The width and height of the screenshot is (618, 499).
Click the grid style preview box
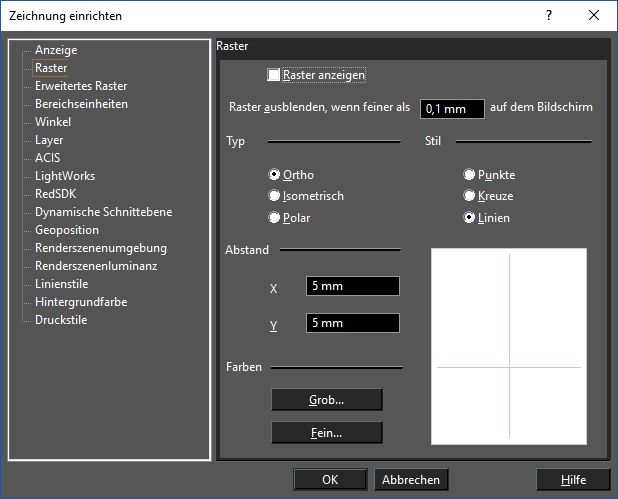click(509, 346)
